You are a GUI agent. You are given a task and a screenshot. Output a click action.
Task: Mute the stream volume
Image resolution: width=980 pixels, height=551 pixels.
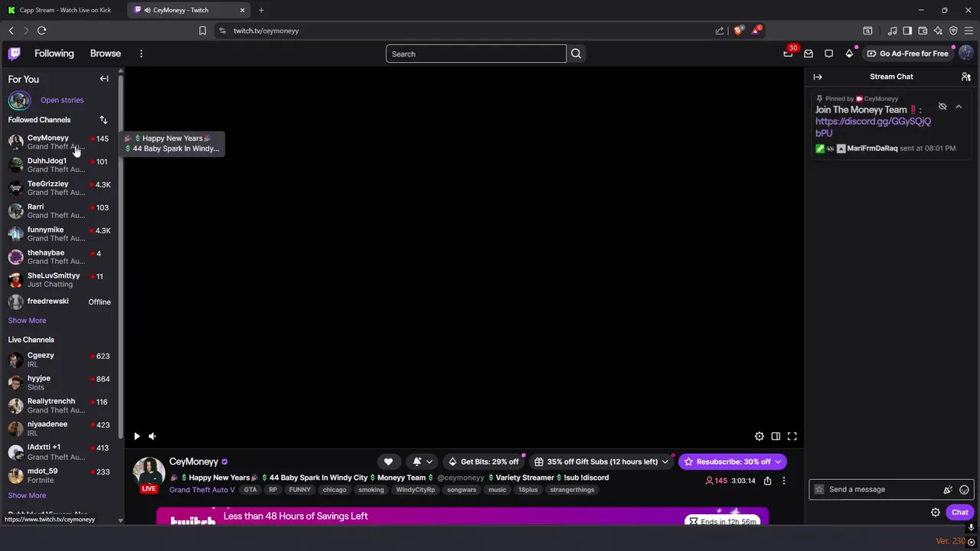(x=152, y=436)
